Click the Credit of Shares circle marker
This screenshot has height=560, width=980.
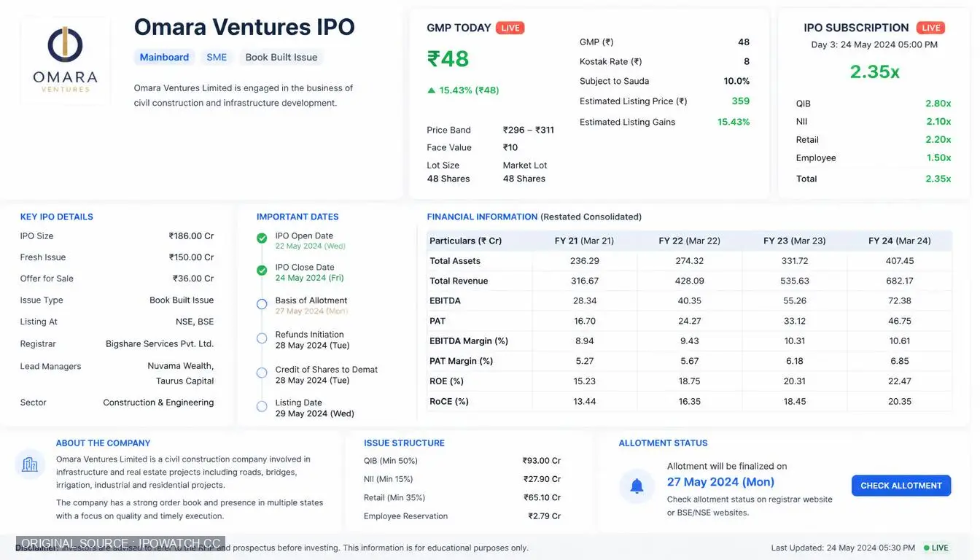(x=262, y=373)
